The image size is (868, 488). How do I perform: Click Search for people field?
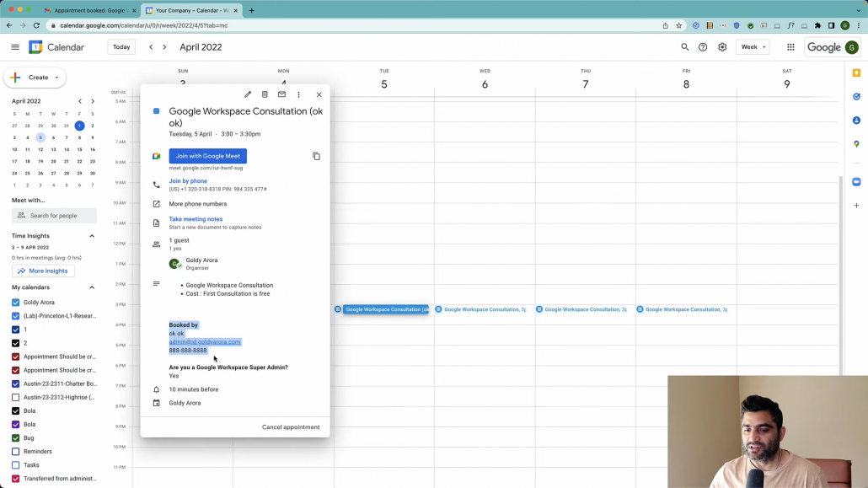pos(54,216)
